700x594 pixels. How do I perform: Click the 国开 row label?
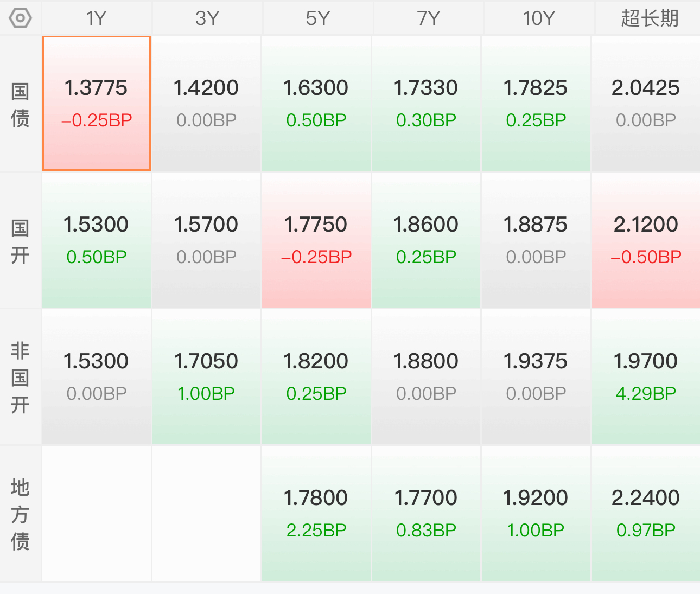(20, 241)
